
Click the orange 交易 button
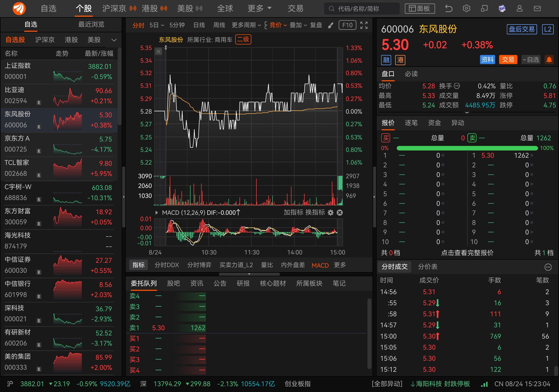[x=508, y=60]
